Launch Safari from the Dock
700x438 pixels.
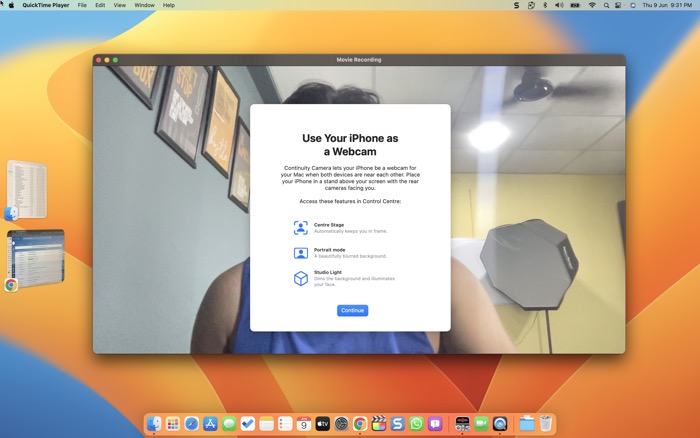pos(192,423)
